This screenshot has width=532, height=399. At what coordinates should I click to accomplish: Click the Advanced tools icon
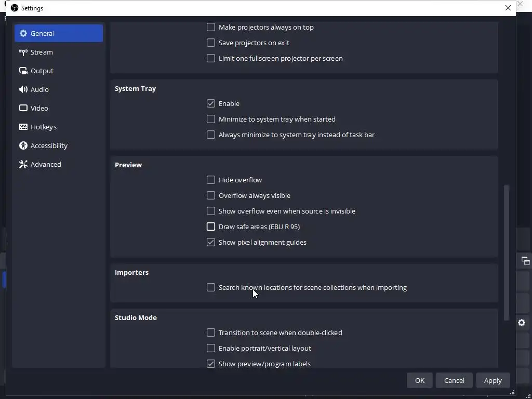tap(23, 164)
